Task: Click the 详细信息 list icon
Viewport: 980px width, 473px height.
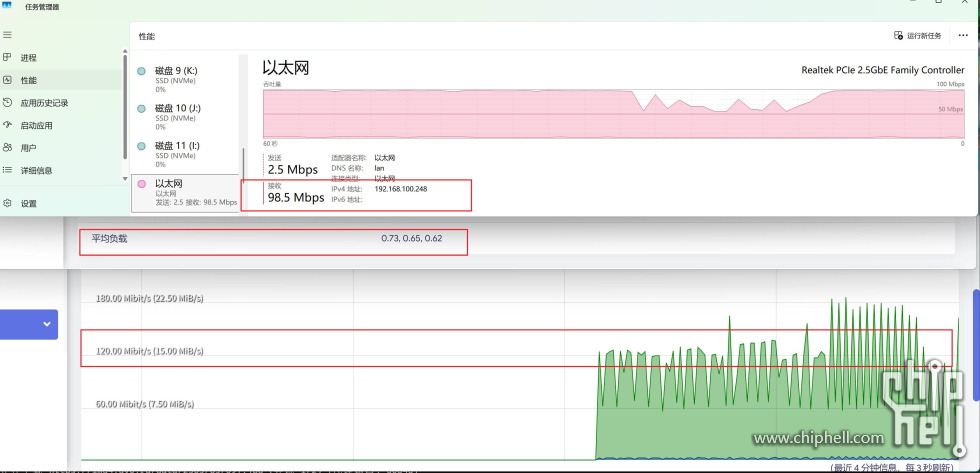Action: click(8, 170)
